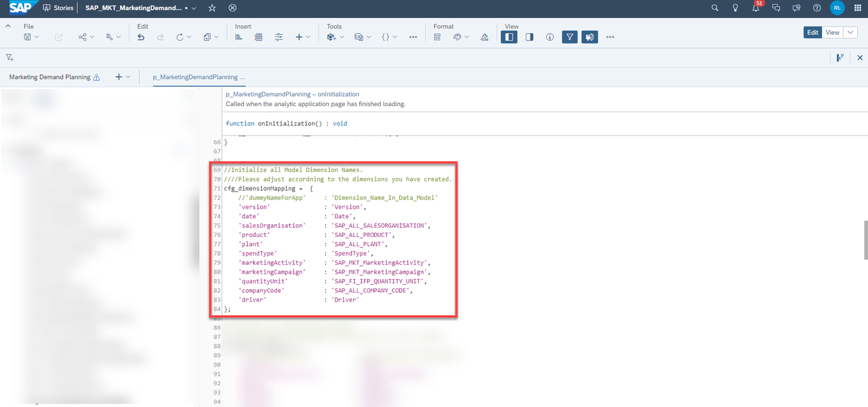Open the lightbulb help tips
This screenshot has width=868, height=407.
coord(735,8)
